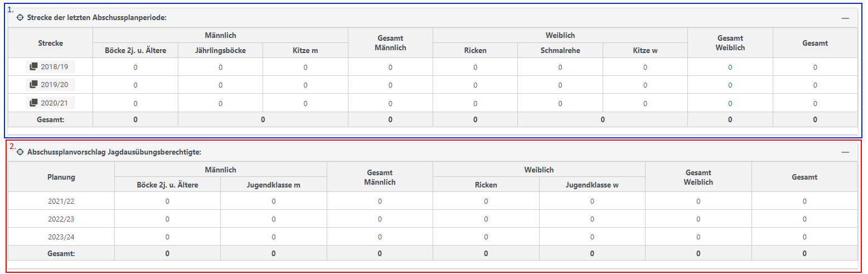Click the stack icon for 2019/20
Screen dimensions: 868x274
click(34, 85)
